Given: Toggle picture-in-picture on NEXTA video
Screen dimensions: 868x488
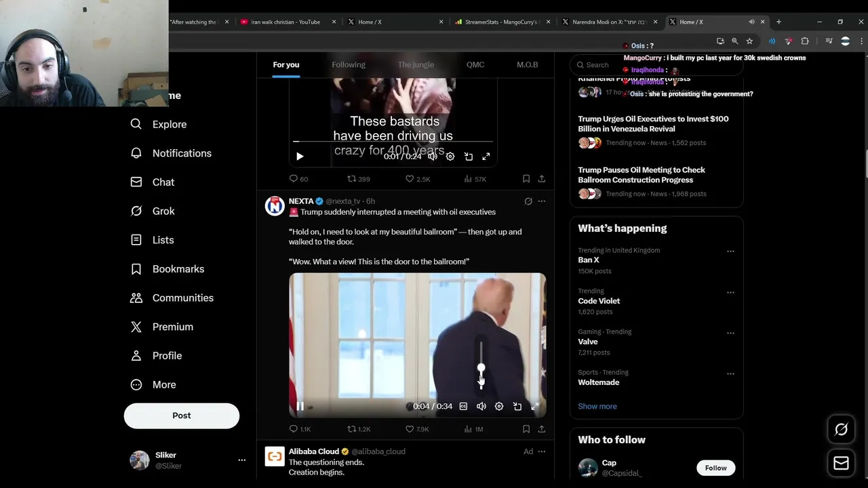Looking at the screenshot, I should [517, 406].
